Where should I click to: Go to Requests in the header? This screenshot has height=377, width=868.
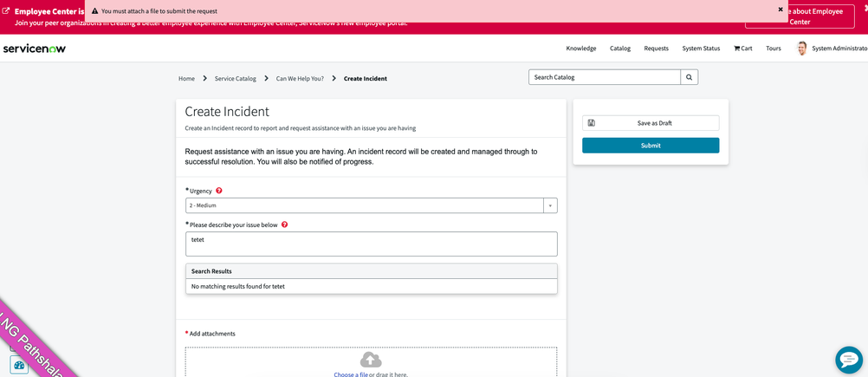(x=656, y=49)
